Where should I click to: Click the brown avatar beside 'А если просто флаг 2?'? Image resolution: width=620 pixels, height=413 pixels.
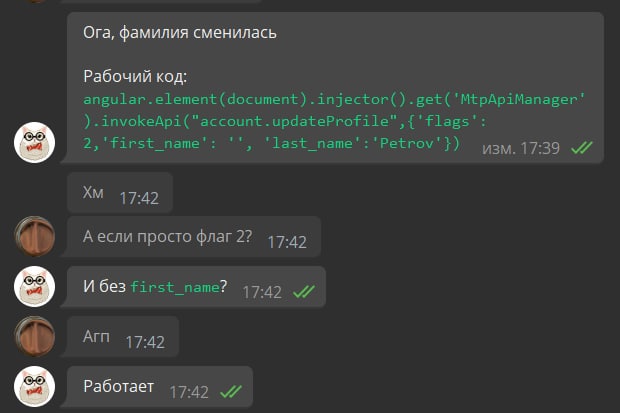coord(34,236)
